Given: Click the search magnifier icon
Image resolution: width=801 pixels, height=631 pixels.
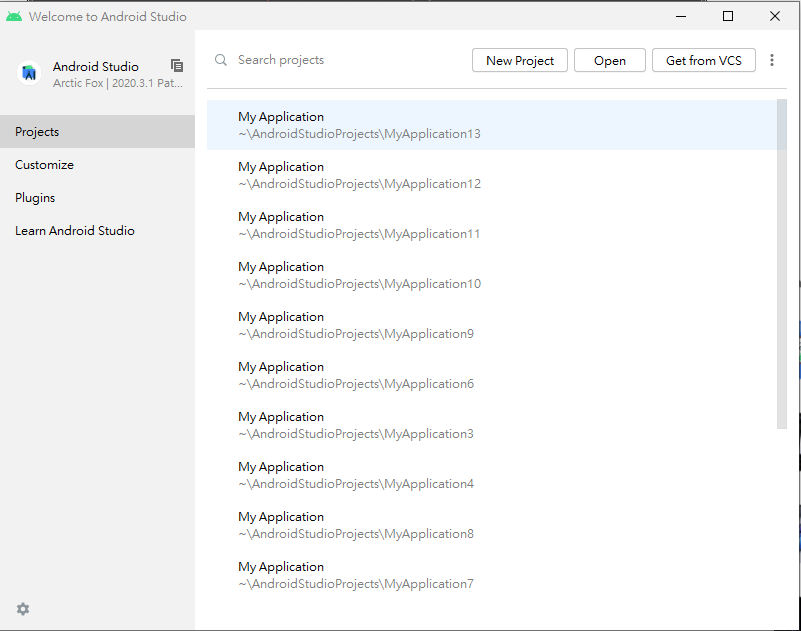Looking at the screenshot, I should pos(221,60).
